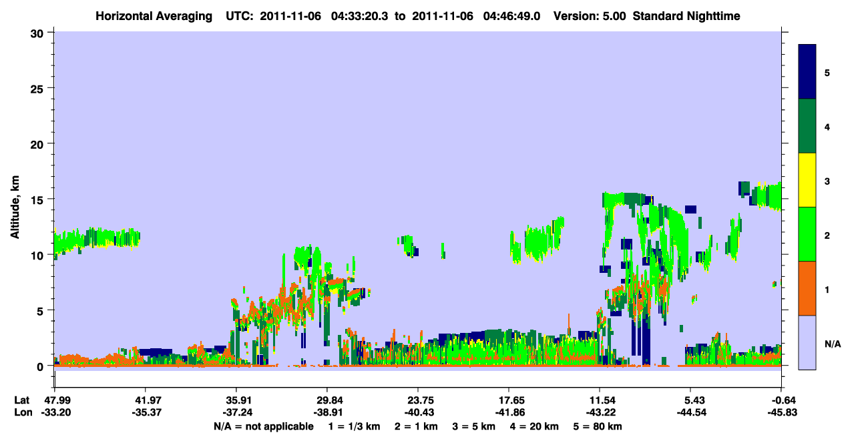Click the bright green colorbar segment labeled 2
Image resolution: width=868 pixels, height=445 pixels.
[807, 234]
